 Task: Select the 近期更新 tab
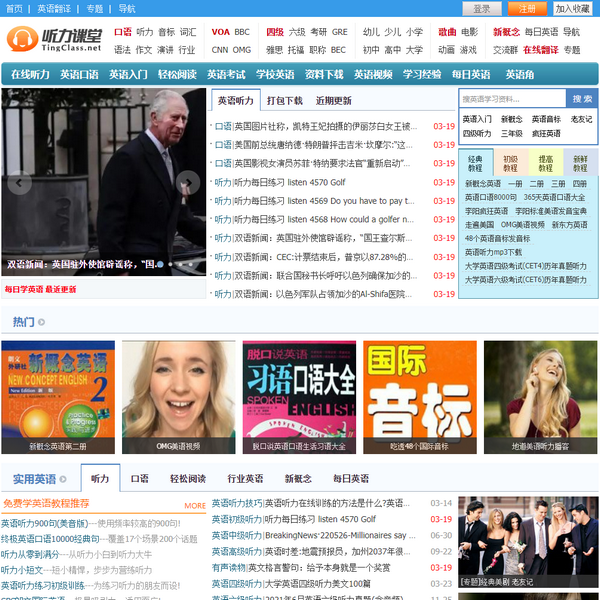[x=333, y=101]
